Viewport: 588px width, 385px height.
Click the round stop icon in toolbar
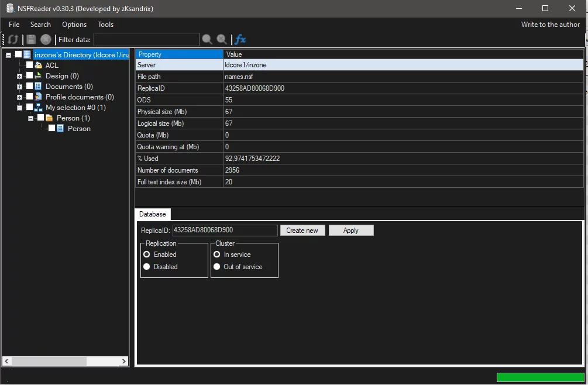click(x=46, y=40)
